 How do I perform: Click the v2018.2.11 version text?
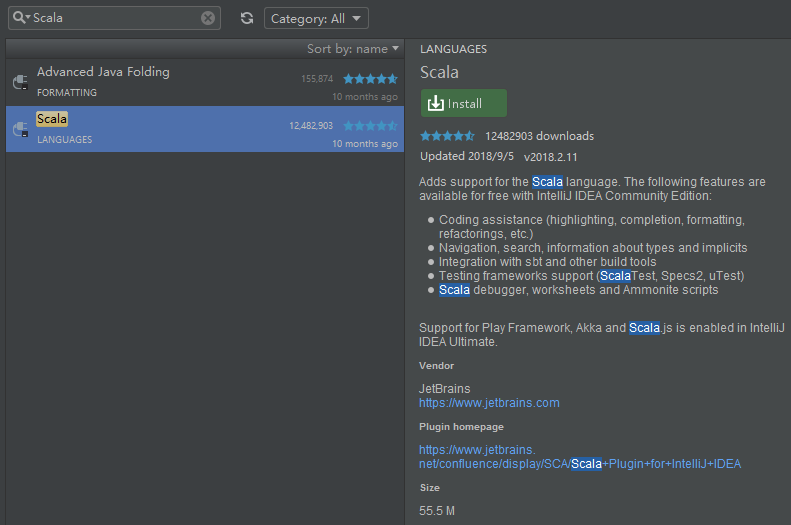(x=550, y=157)
